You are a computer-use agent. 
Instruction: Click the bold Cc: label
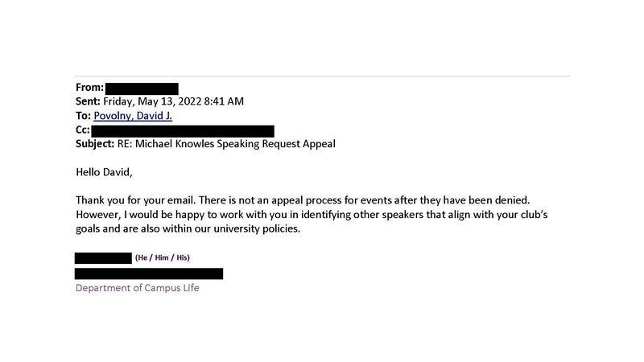tap(83, 130)
